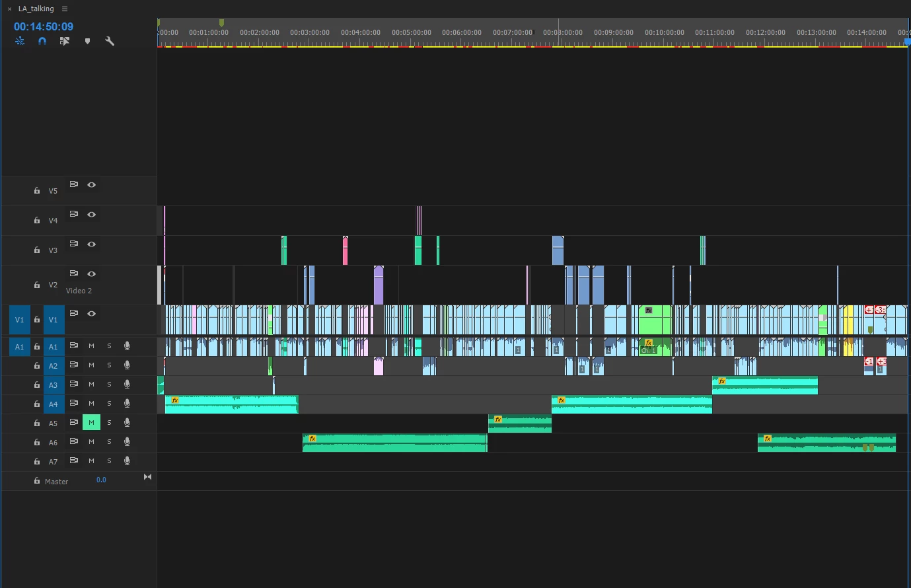Hide track V4 output with eye
The width and height of the screenshot is (911, 588).
pos(92,214)
